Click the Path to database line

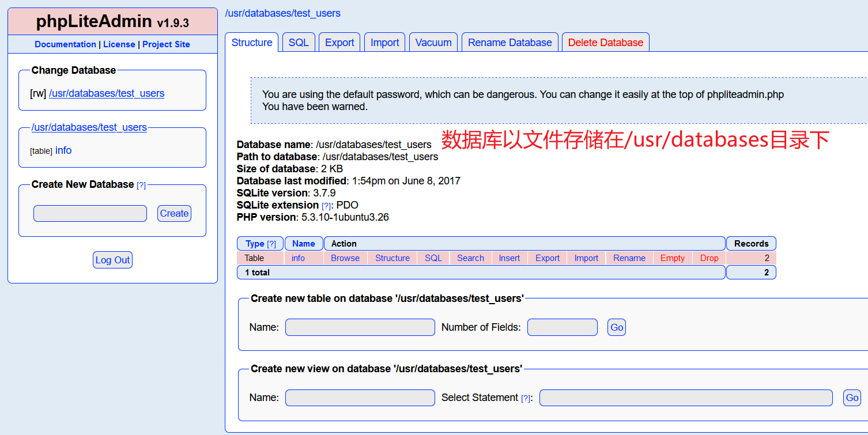coord(337,157)
